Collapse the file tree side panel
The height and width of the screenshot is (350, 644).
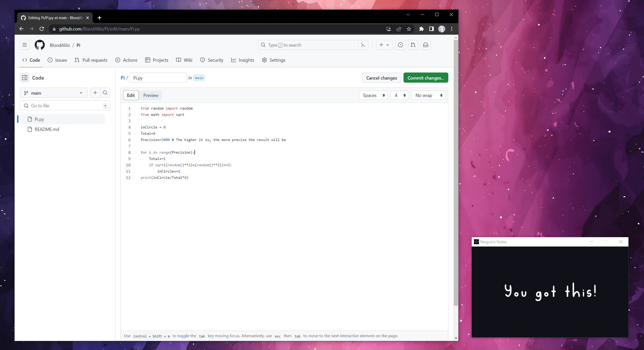[x=25, y=78]
